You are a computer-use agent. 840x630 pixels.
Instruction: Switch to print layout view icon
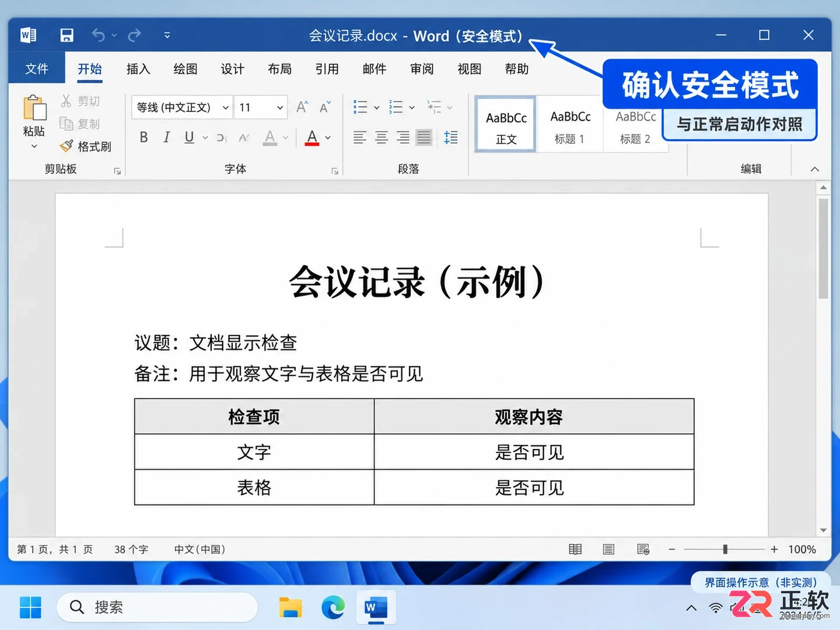pyautogui.click(x=608, y=549)
